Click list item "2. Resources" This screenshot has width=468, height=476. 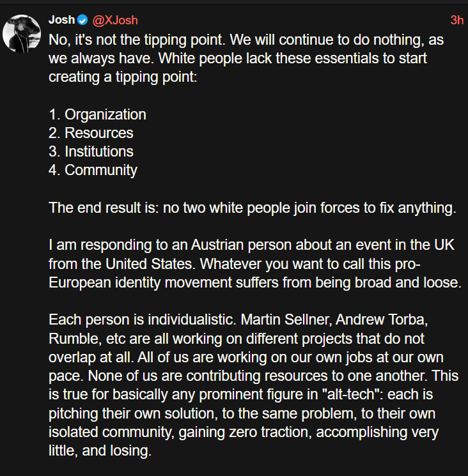pyautogui.click(x=91, y=133)
